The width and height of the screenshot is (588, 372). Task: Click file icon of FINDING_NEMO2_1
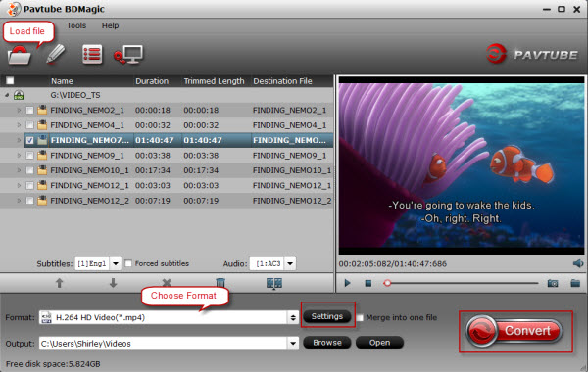(42, 111)
